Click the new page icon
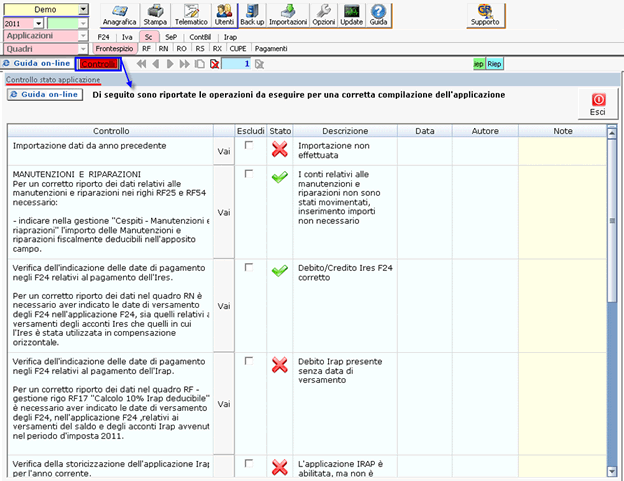This screenshot has width=624, height=481. tap(200, 64)
